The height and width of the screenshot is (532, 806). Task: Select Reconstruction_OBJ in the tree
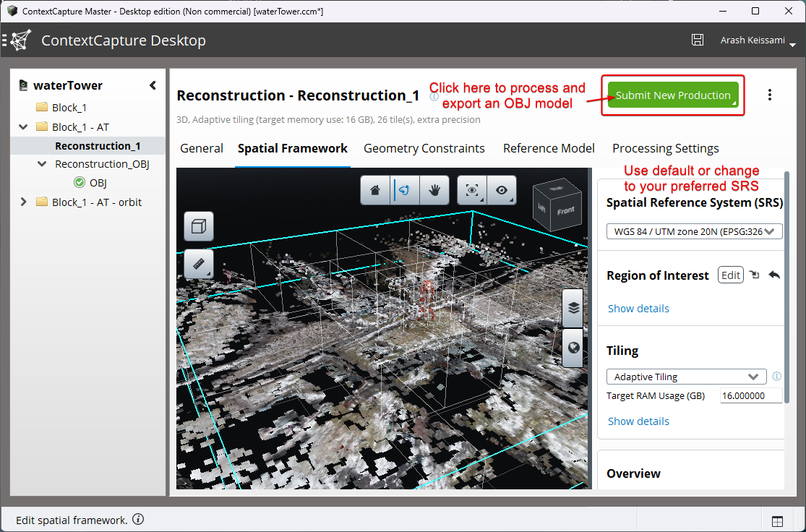point(103,164)
